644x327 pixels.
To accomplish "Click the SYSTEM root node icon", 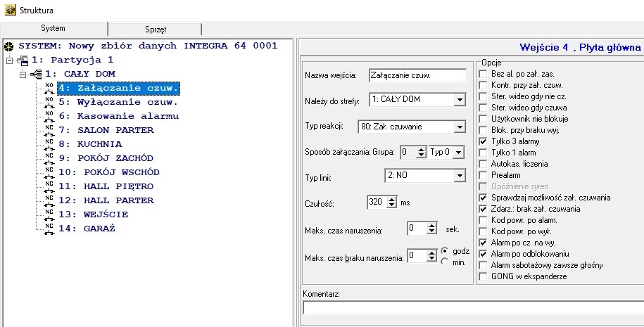I will click(9, 46).
